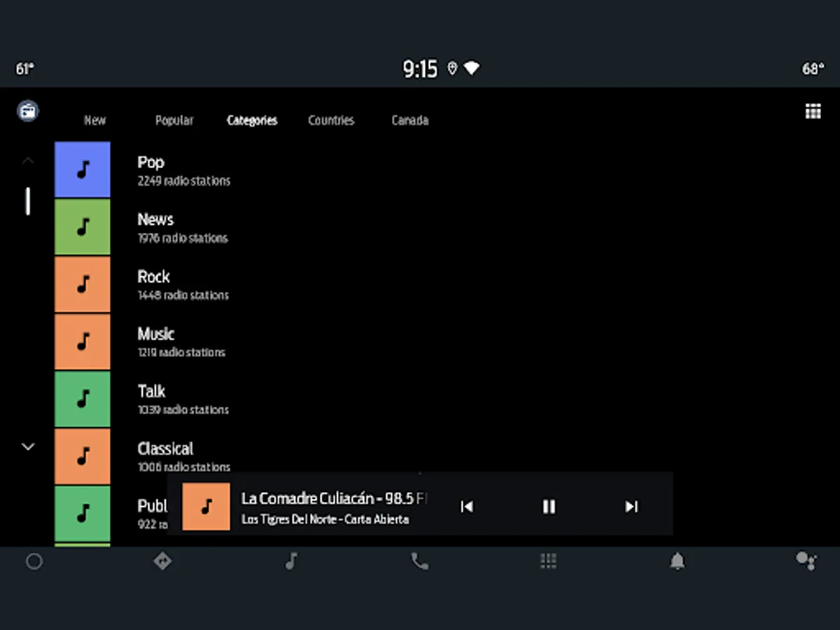This screenshot has height=630, width=840.
Task: Skip to next station
Action: pyautogui.click(x=631, y=506)
